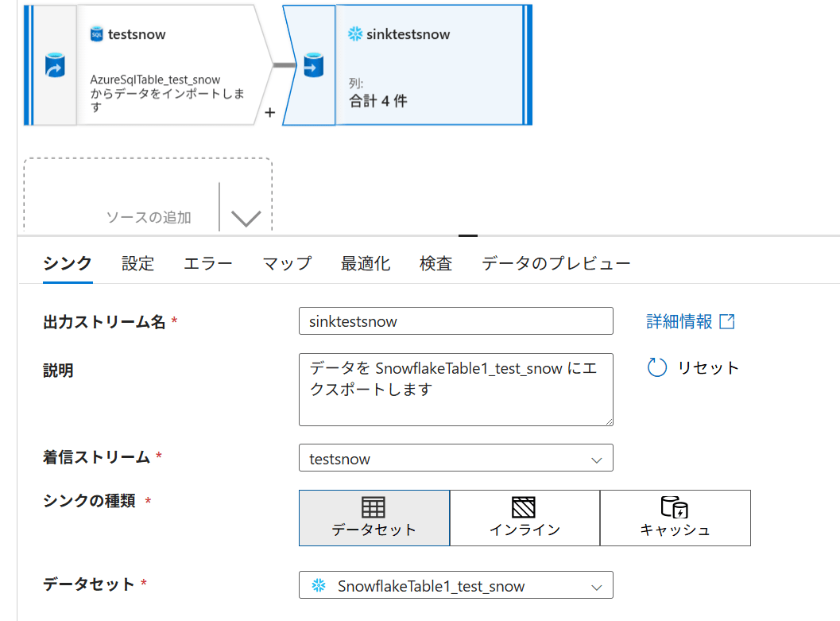Click the データセット field label
Screen dimensions: 840x621
(x=88, y=584)
